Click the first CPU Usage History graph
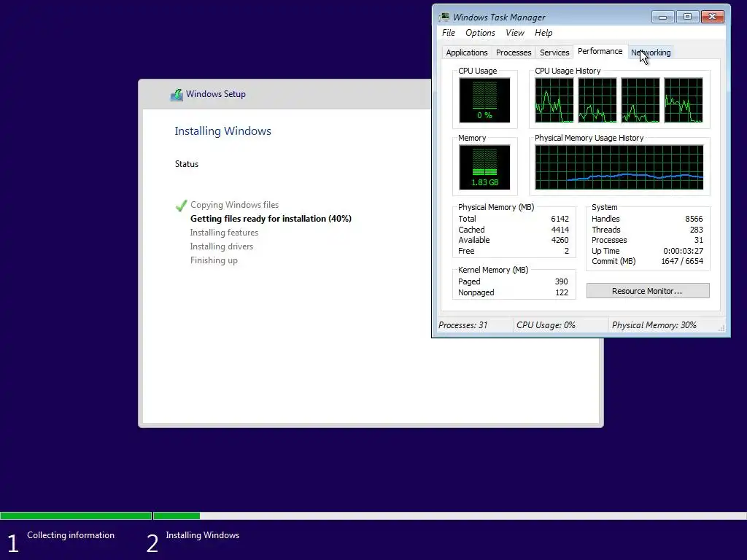The width and height of the screenshot is (747, 560). coord(554,101)
